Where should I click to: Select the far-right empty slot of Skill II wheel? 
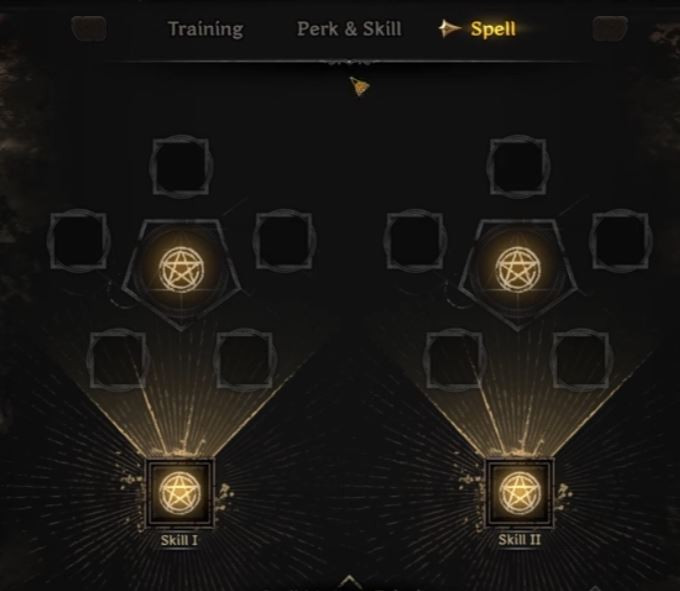(x=621, y=241)
